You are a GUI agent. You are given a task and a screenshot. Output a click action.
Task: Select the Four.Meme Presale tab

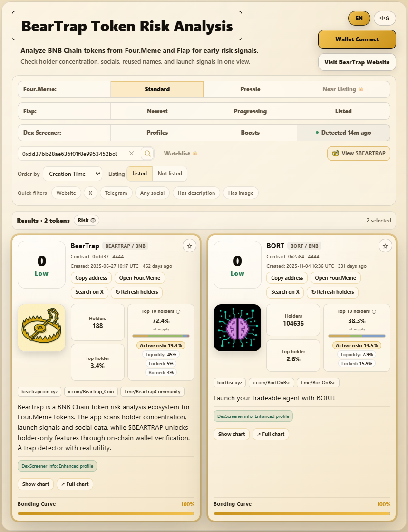click(250, 89)
